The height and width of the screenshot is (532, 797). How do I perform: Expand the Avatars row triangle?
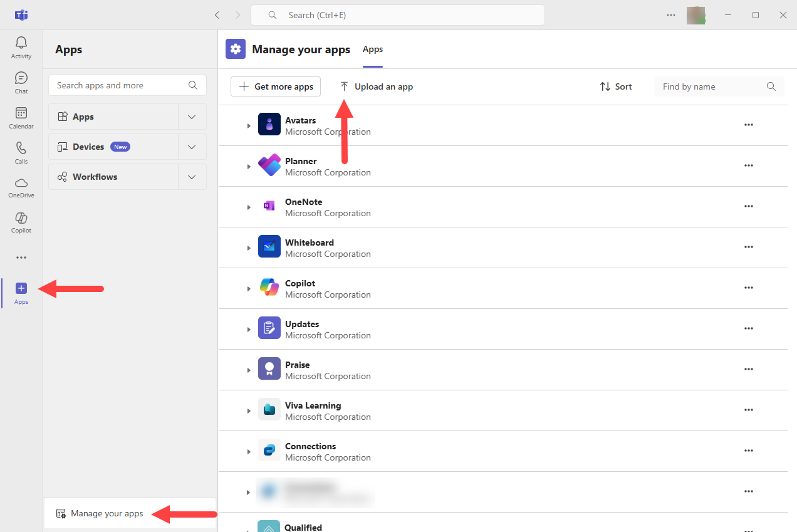tap(249, 126)
